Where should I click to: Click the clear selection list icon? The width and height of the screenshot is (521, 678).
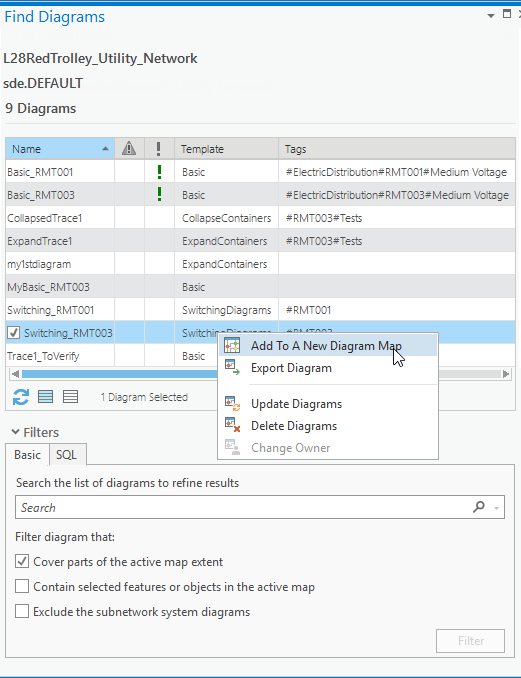pyautogui.click(x=70, y=397)
